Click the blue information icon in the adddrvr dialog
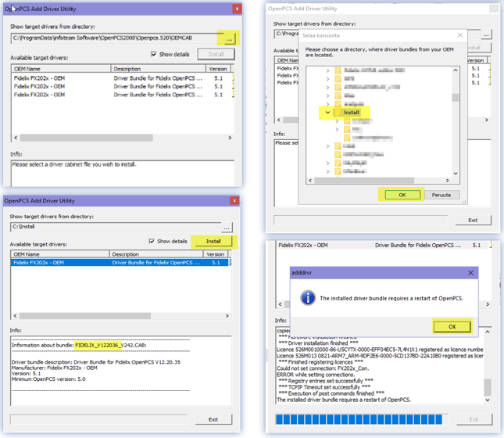504x438 pixels. click(x=308, y=298)
